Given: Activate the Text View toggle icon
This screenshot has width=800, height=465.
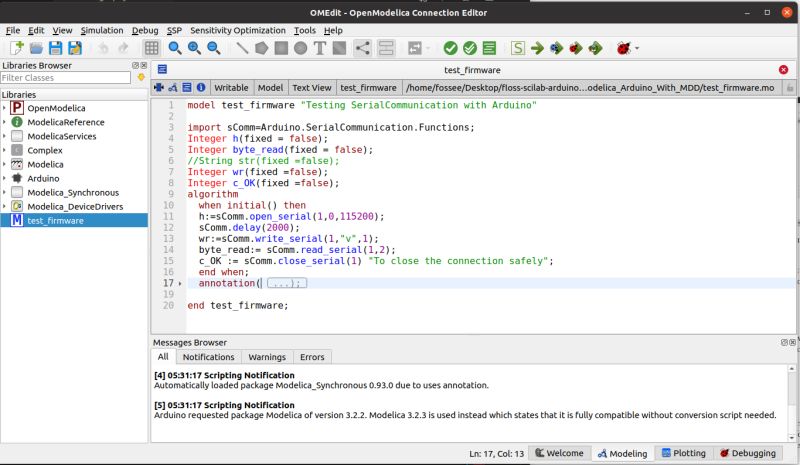Looking at the screenshot, I should pyautogui.click(x=187, y=87).
